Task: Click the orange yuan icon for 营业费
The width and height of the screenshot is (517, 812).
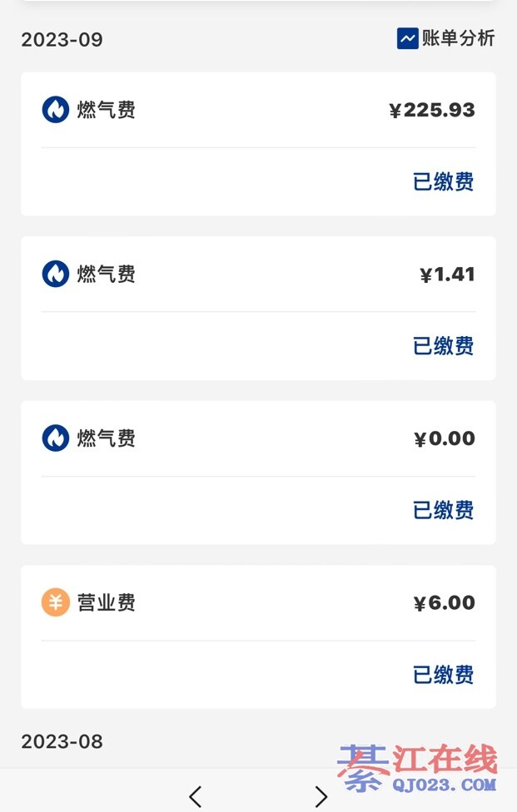Action: click(56, 602)
